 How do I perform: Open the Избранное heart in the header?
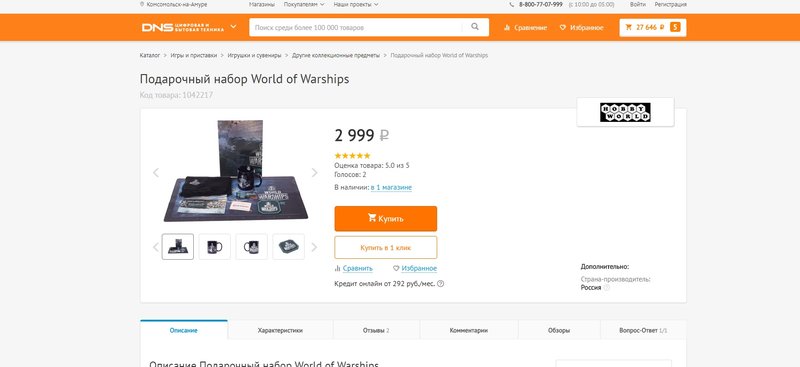click(x=581, y=28)
